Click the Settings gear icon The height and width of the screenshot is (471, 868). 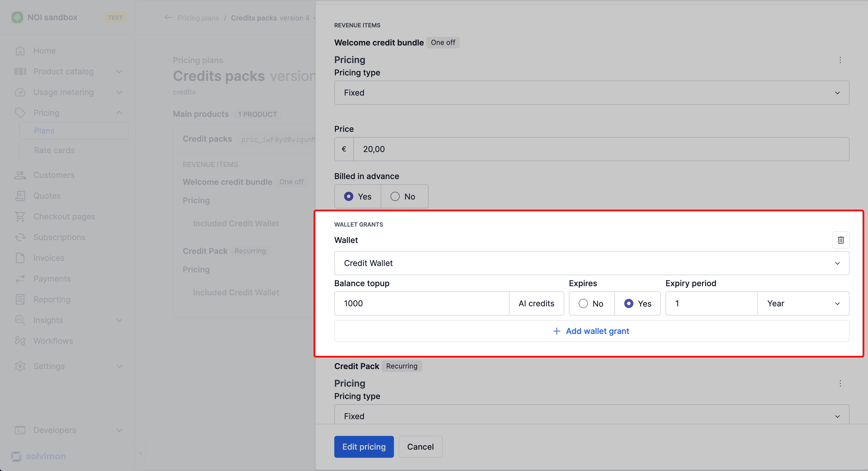(x=20, y=366)
